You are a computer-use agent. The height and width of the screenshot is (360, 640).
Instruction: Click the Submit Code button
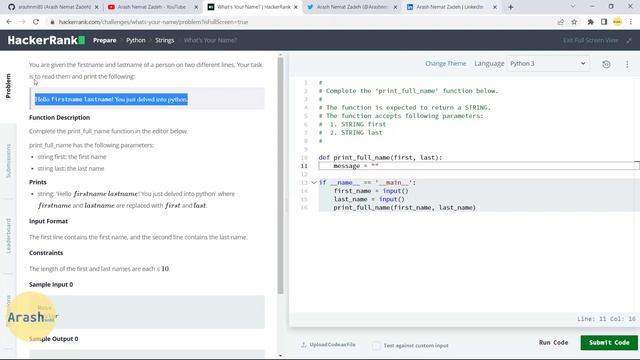(x=609, y=343)
